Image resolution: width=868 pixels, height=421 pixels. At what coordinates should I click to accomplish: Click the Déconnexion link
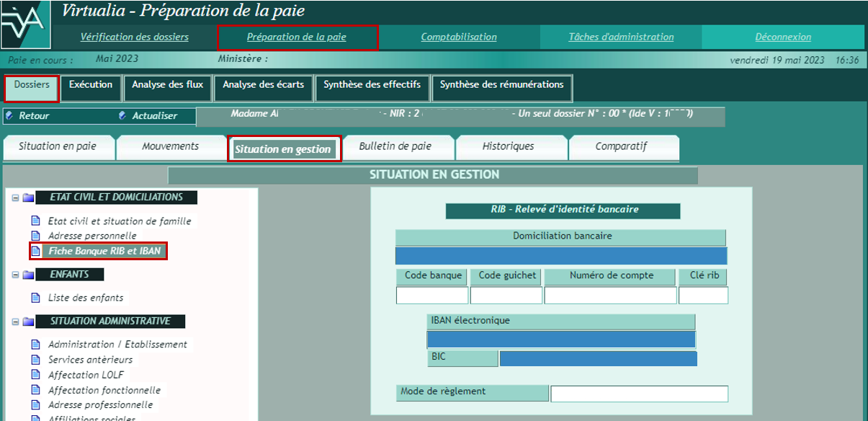783,37
